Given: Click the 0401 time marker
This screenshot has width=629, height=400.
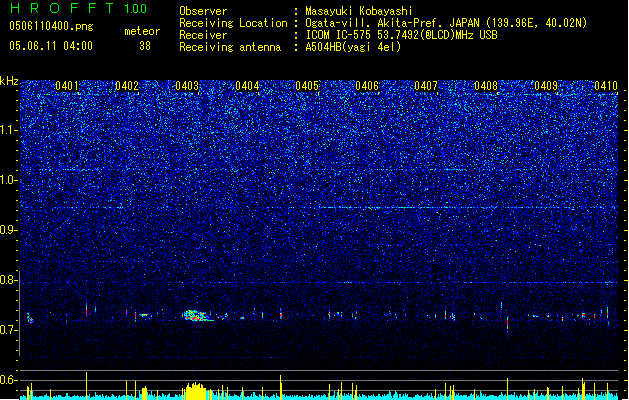Looking at the screenshot, I should [x=67, y=86].
